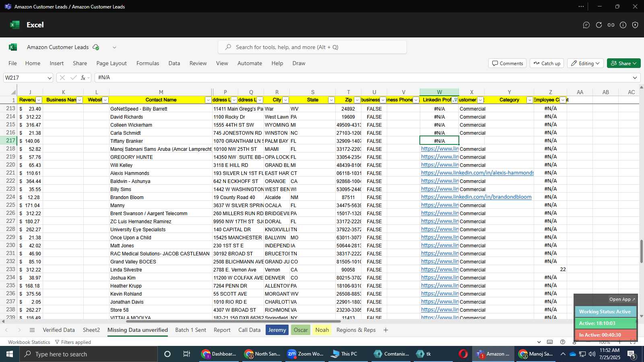Screen dimensions: 644x362
Task: Open filter dropdown for Contact Name column
Action: click(x=208, y=100)
